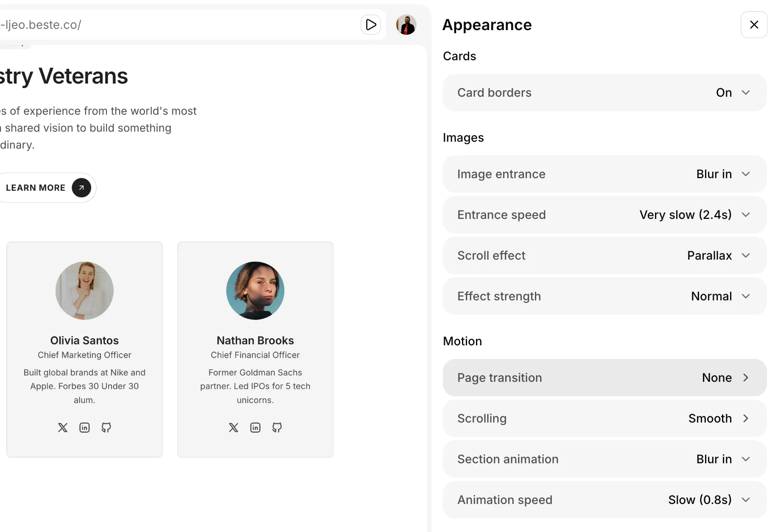Open the Effect strength dropdown
778x532 pixels.
click(x=604, y=296)
